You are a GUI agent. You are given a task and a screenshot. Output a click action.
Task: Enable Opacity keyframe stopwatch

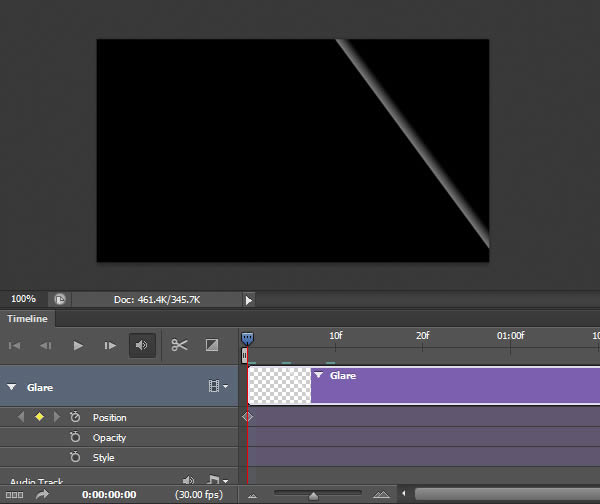75,437
